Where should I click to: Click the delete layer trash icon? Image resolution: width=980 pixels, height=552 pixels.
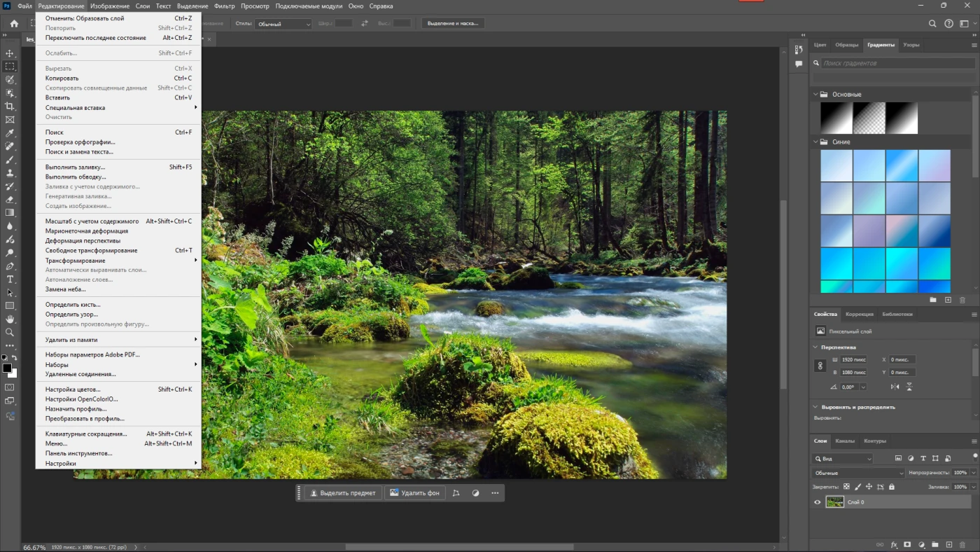[962, 544]
